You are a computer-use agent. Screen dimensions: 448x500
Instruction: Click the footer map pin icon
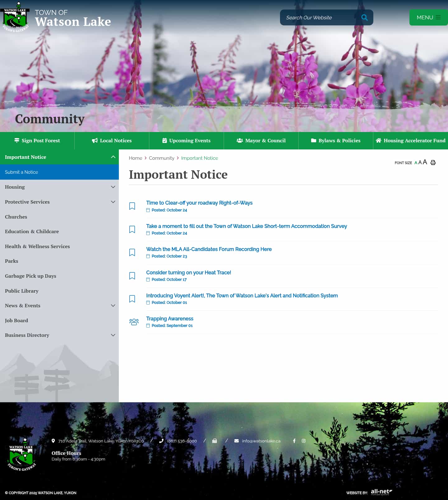click(53, 441)
